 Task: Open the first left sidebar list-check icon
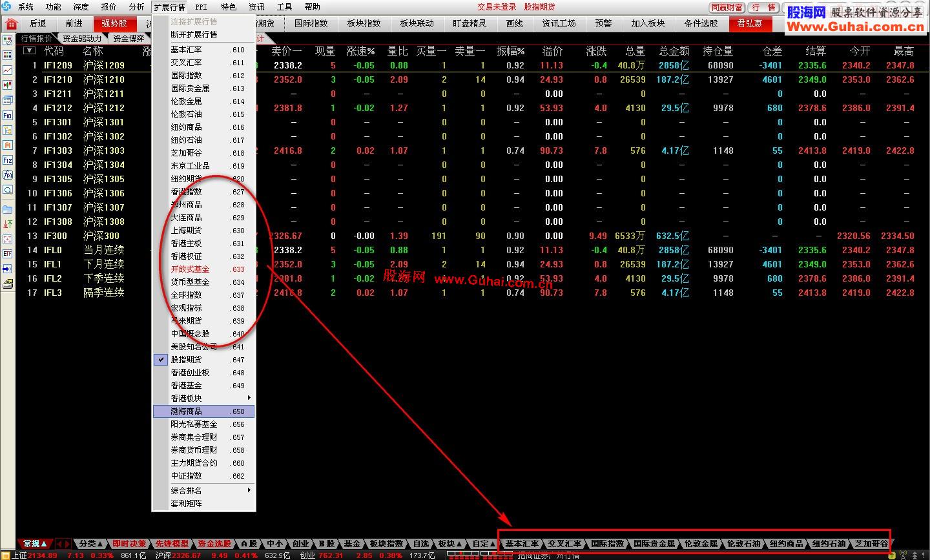click(7, 41)
